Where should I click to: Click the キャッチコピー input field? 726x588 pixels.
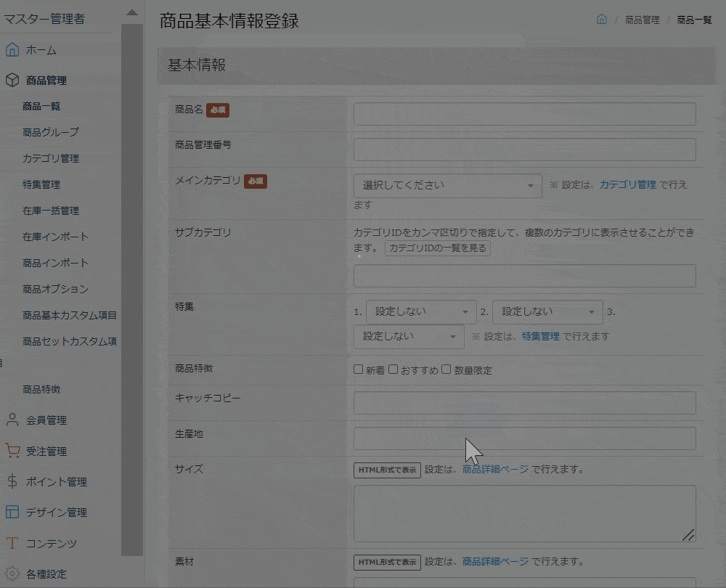pyautogui.click(x=525, y=403)
